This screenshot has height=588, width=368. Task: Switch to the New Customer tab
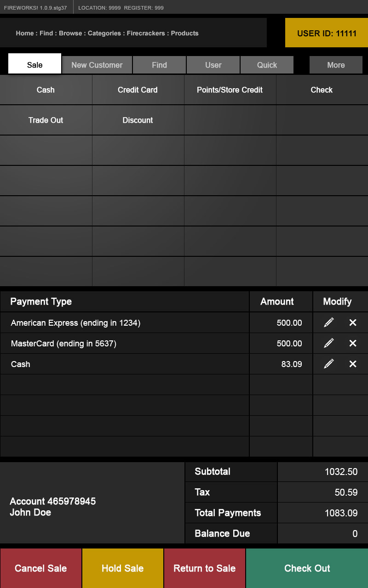[x=97, y=65]
